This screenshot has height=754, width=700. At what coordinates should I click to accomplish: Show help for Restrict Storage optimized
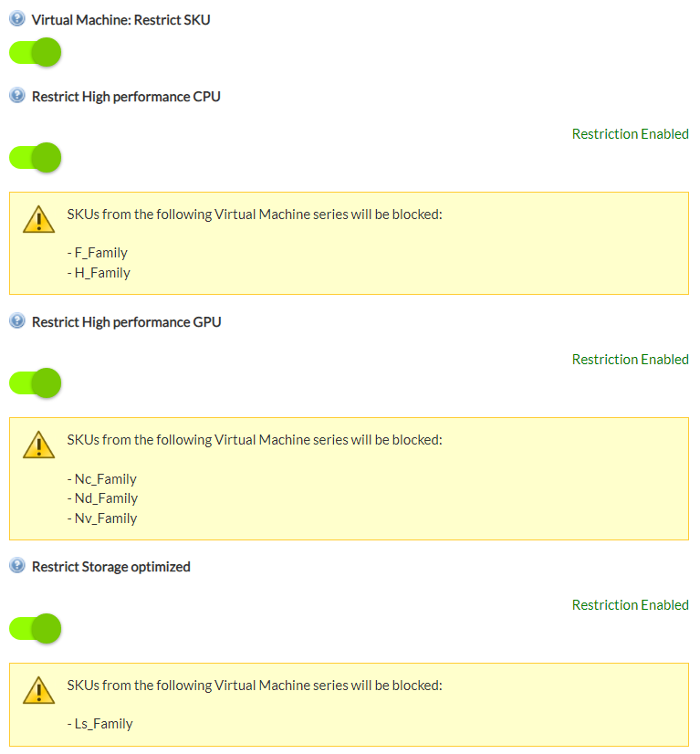tap(17, 566)
